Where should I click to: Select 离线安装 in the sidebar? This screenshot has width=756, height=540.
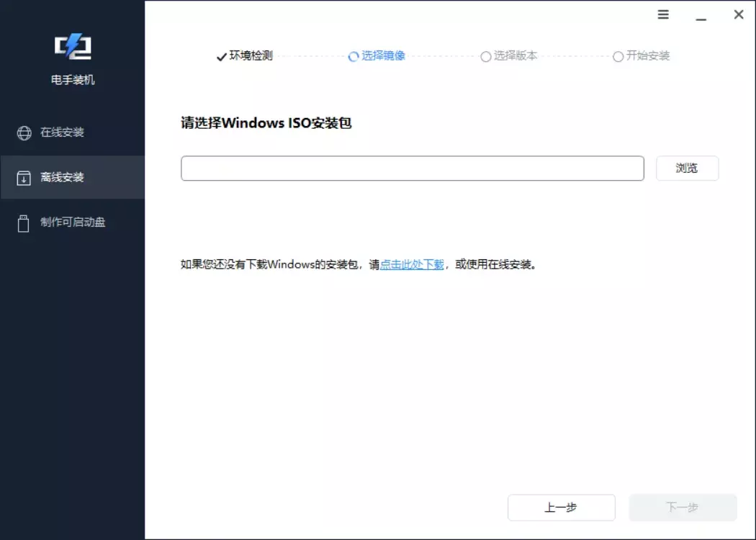(72, 177)
